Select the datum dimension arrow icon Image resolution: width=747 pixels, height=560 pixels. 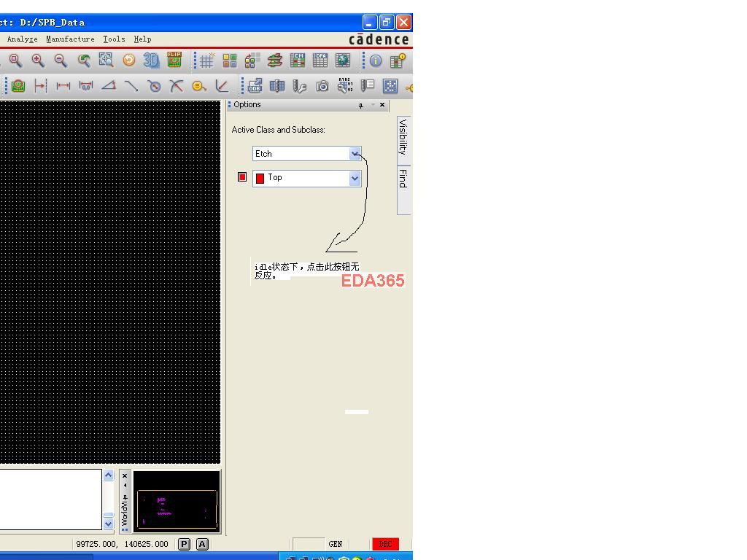click(41, 86)
